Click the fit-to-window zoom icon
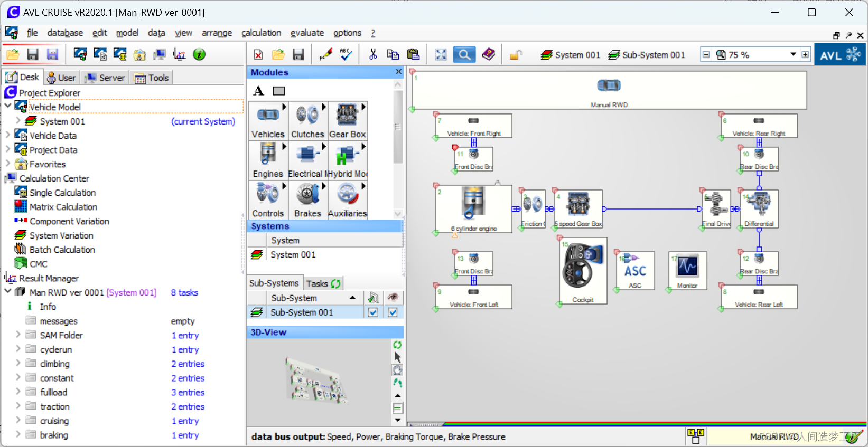The width and height of the screenshot is (868, 447). 441,54
